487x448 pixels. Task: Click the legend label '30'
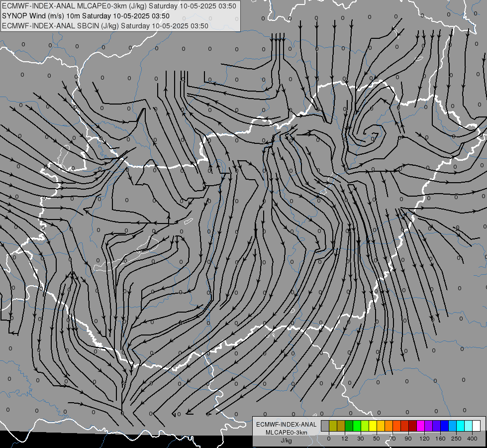[x=361, y=439]
